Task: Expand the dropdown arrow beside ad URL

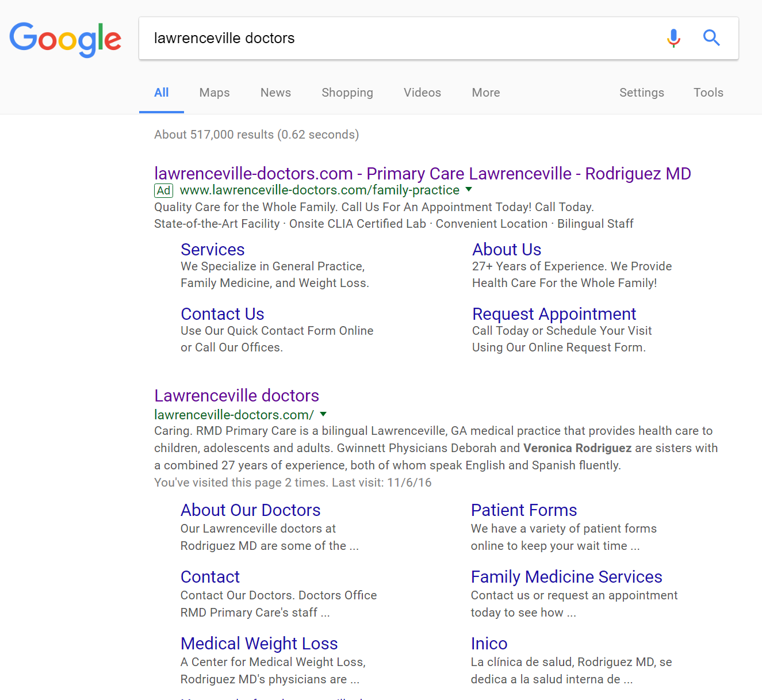Action: coord(469,189)
